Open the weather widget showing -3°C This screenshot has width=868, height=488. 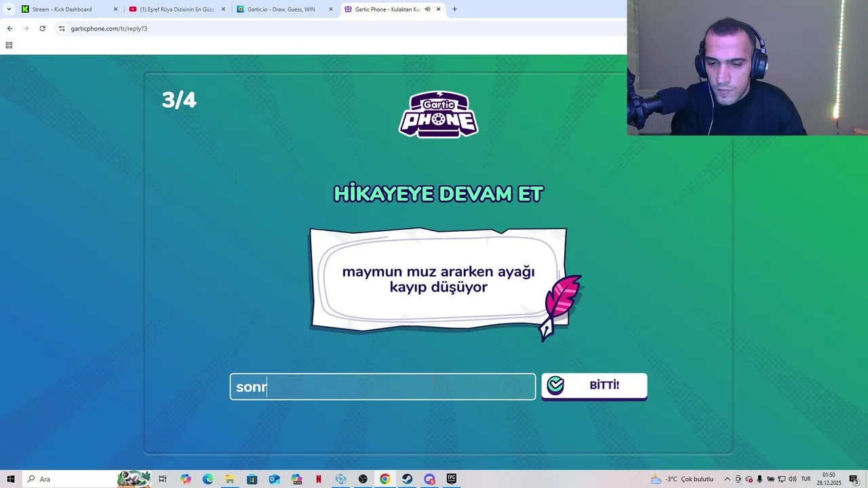[682, 479]
